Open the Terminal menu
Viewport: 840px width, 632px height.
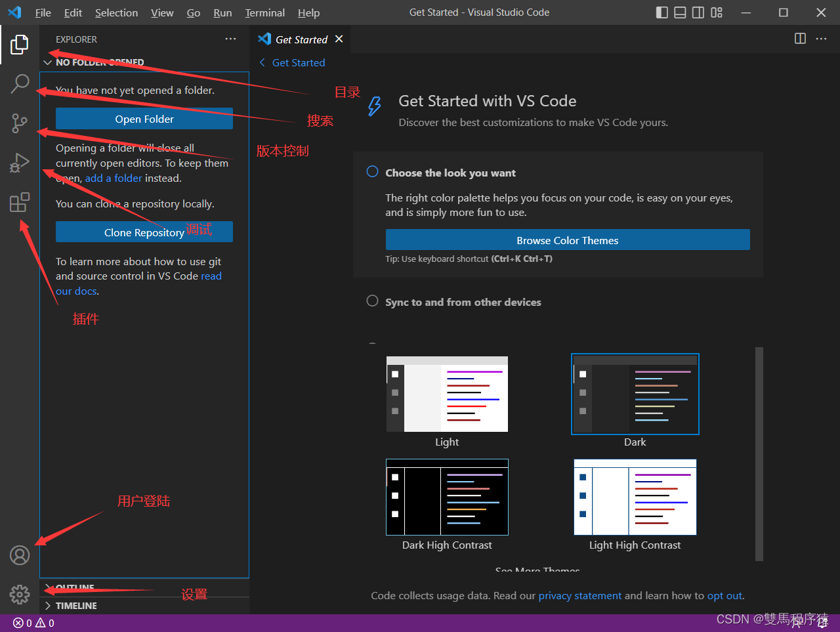coord(265,12)
